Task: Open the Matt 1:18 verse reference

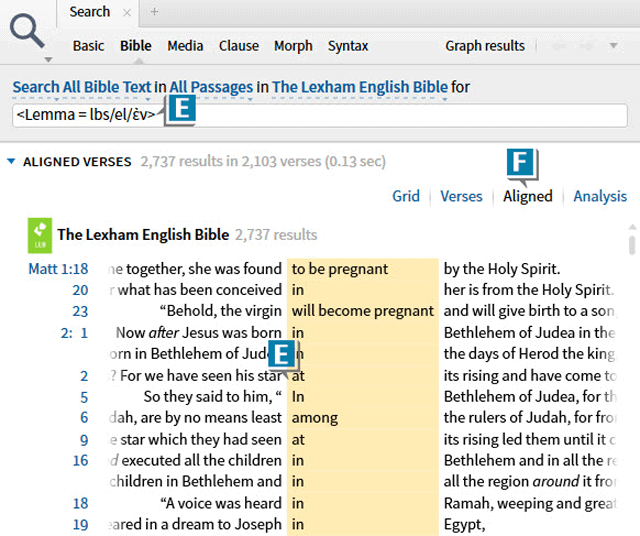Action: click(58, 269)
